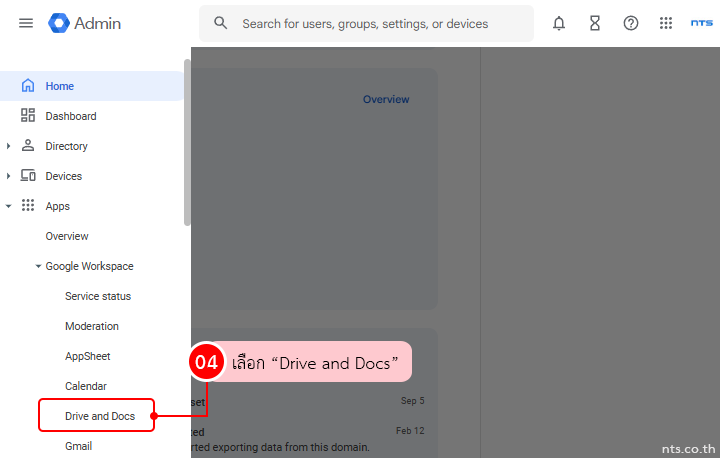Image resolution: width=720 pixels, height=458 pixels.
Task: Select Home in the sidebar
Action: (x=59, y=86)
